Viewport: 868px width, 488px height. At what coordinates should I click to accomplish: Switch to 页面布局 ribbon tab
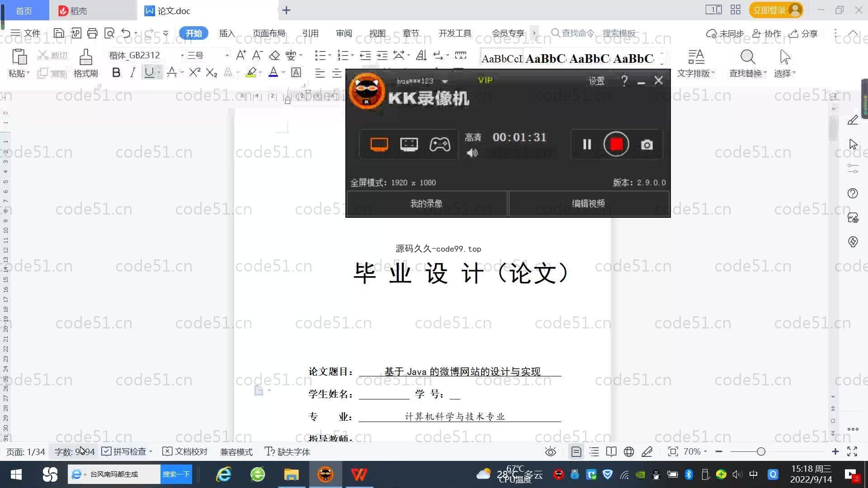[269, 33]
